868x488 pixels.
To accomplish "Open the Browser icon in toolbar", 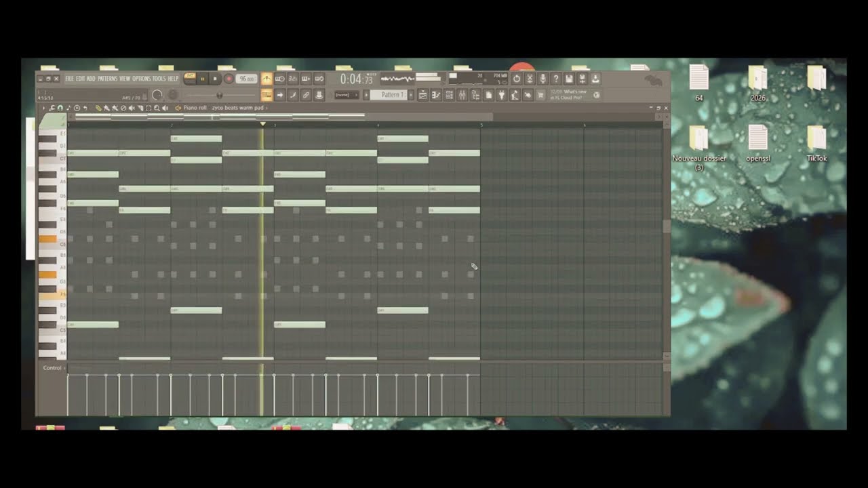I will (x=475, y=95).
